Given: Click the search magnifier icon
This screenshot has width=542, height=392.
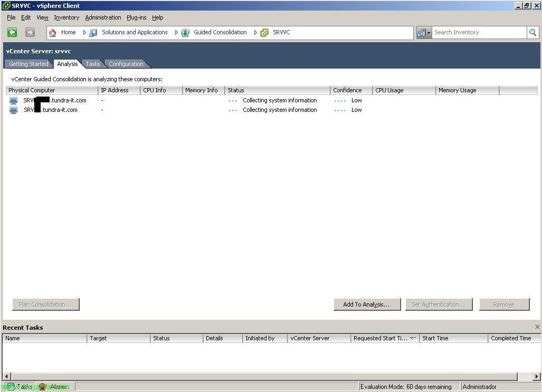Looking at the screenshot, I should (533, 33).
